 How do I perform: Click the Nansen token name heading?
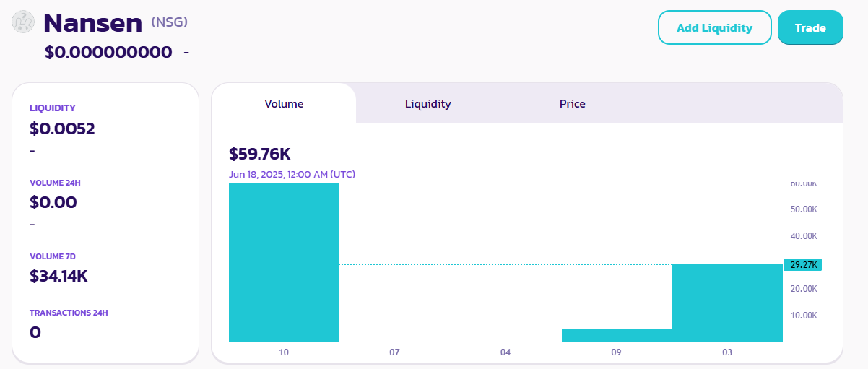[92, 23]
